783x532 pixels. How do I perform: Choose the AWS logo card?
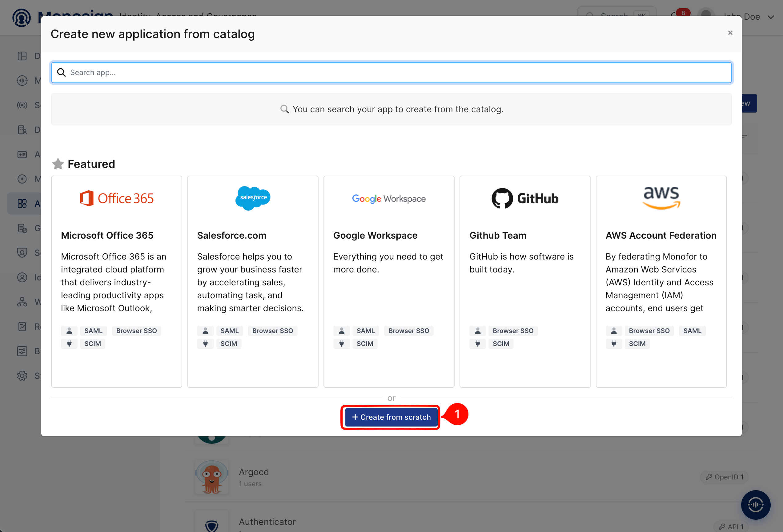coord(661,281)
